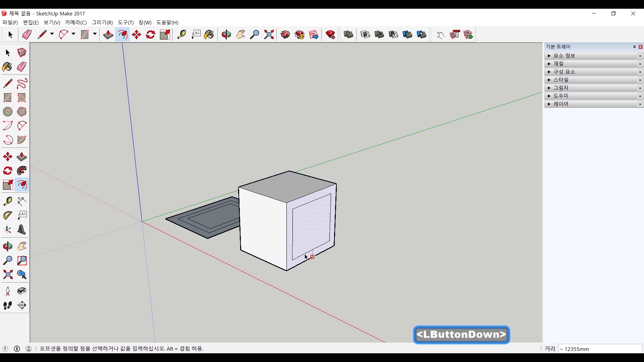
Task: Select the Push/Pull tool in top toolbar
Action: [x=108, y=35]
